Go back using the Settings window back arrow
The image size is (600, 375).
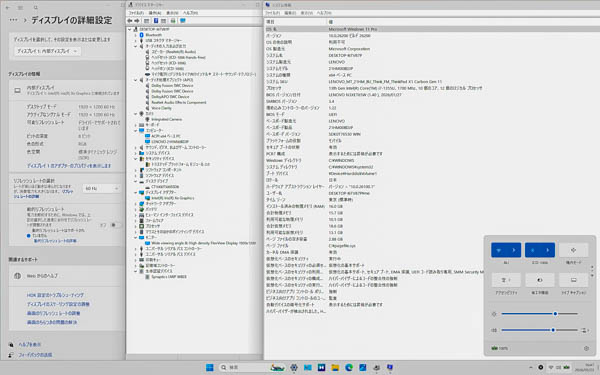click(x=8, y=8)
